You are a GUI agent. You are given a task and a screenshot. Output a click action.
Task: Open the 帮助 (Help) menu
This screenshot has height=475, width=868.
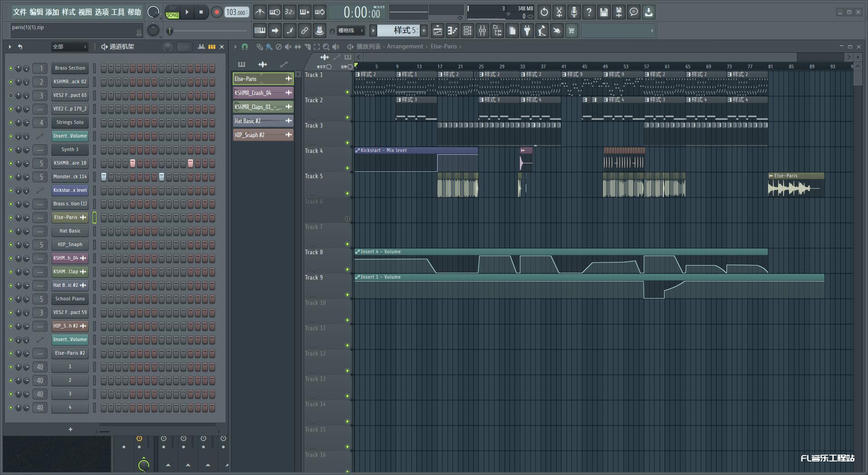134,12
